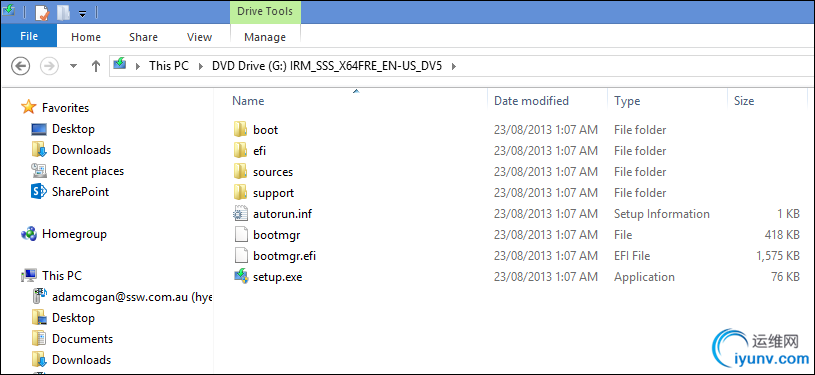
Task: Go up one level with Up arrow
Action: click(x=96, y=66)
